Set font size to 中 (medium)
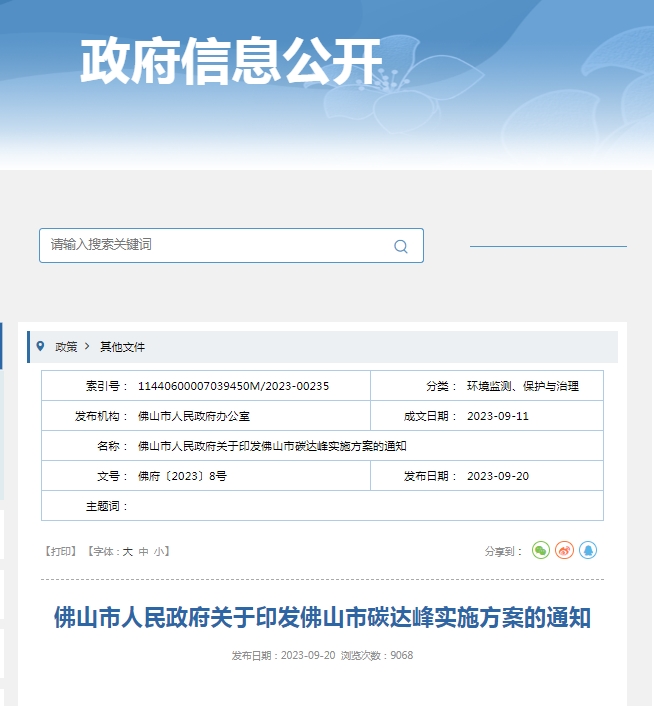Screen dimensions: 654x706 coord(144,551)
